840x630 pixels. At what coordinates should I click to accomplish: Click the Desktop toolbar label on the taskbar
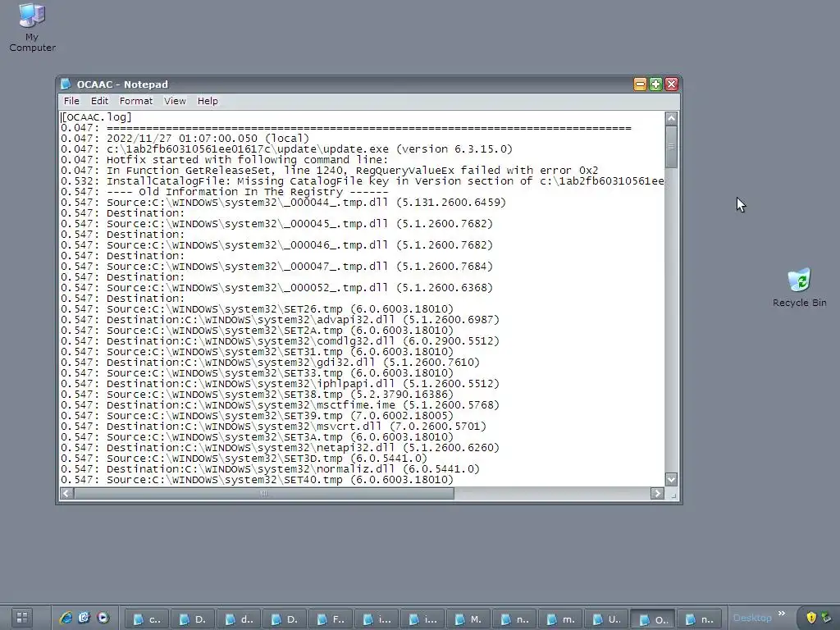coord(752,618)
